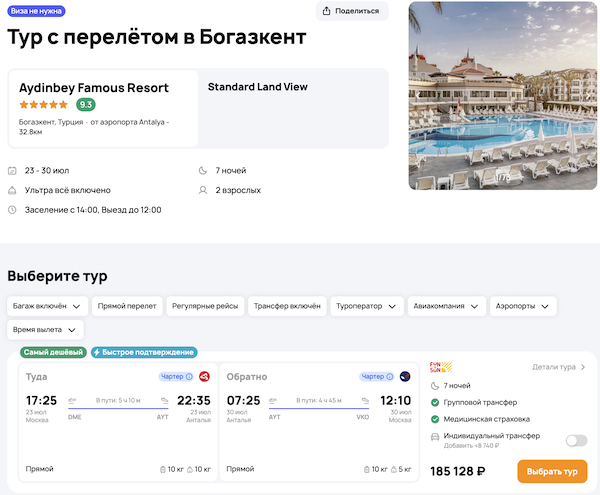Image resolution: width=600 pixels, height=495 pixels.
Task: Expand the Багаж включён dropdown
Action: pyautogui.click(x=48, y=306)
